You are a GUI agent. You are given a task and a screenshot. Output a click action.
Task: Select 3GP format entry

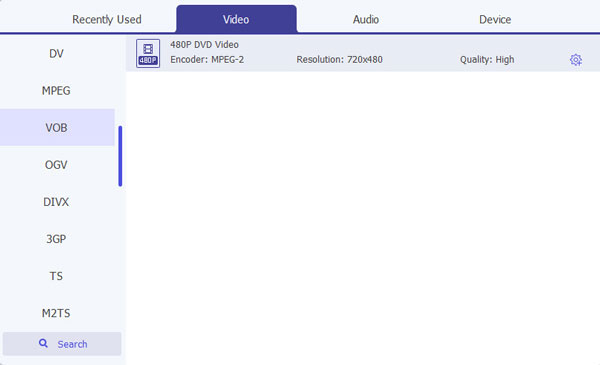(57, 239)
